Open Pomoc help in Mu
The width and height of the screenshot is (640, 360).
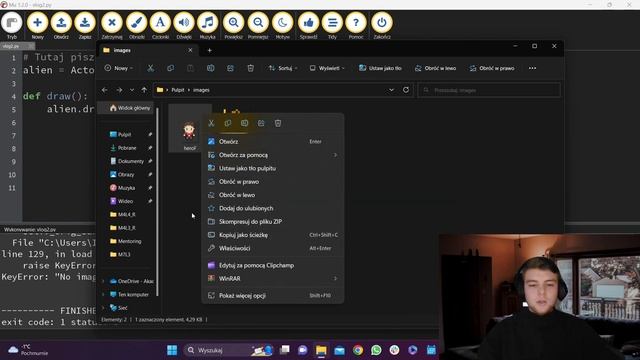(356, 25)
